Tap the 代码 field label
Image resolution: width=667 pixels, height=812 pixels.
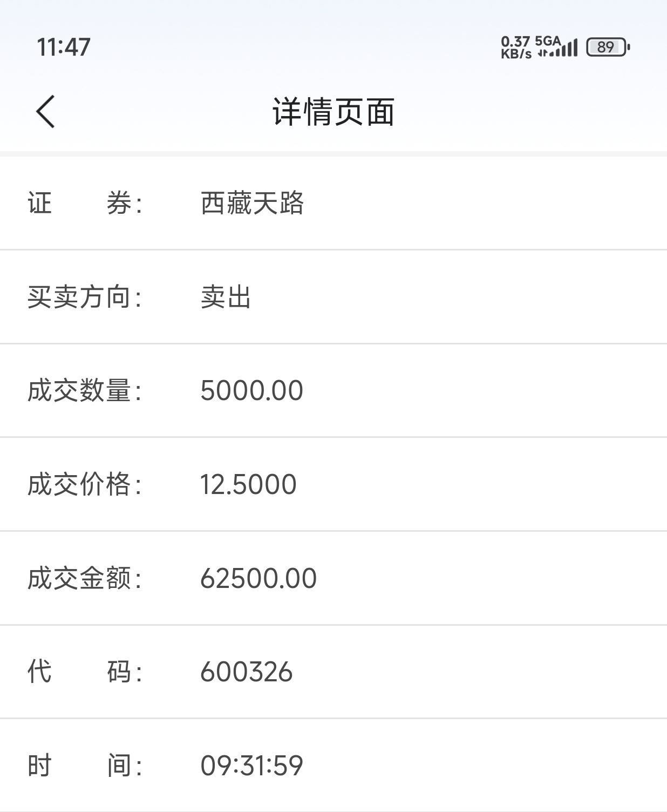[85, 672]
